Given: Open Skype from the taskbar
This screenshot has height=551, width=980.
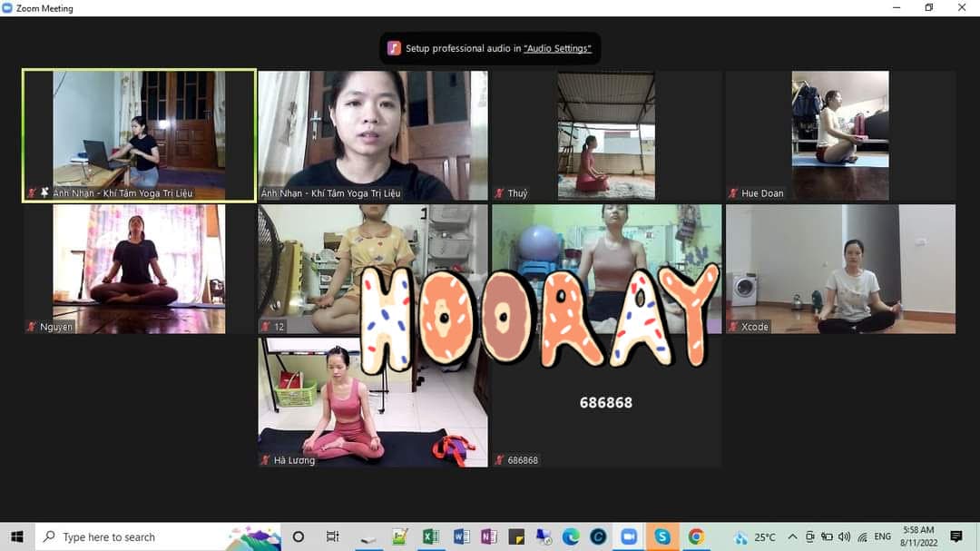Looking at the screenshot, I should [662, 536].
